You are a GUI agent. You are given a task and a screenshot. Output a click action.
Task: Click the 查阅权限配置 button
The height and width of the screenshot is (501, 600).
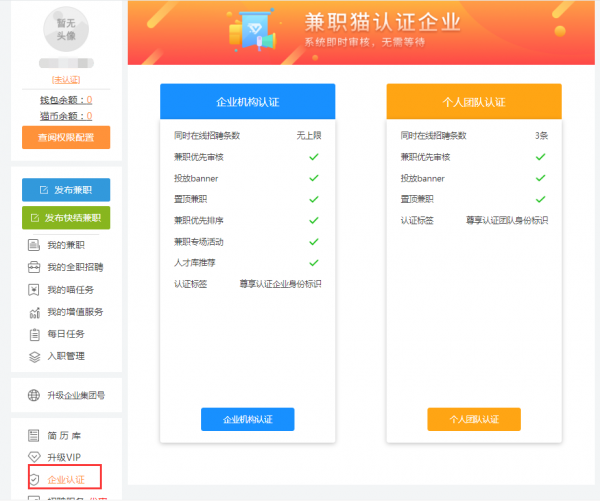66,137
